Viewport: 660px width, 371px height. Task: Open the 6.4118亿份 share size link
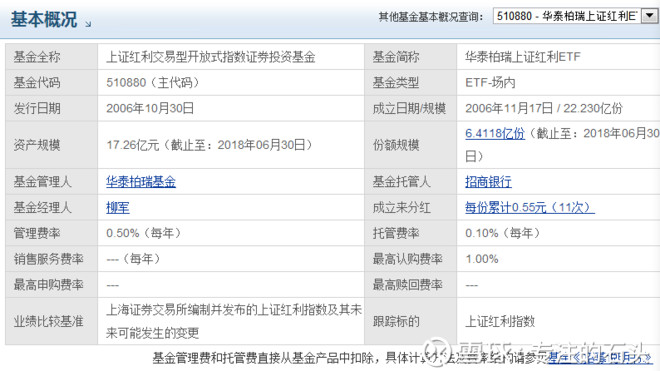pos(495,133)
